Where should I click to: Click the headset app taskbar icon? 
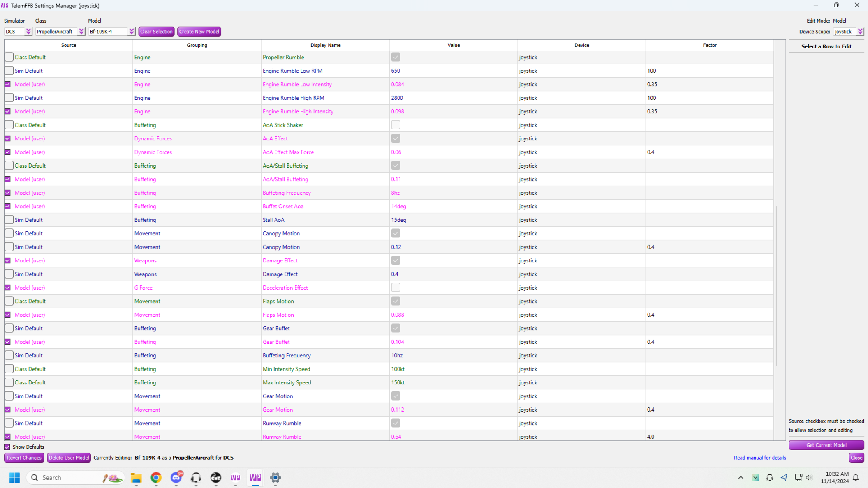[196, 477]
